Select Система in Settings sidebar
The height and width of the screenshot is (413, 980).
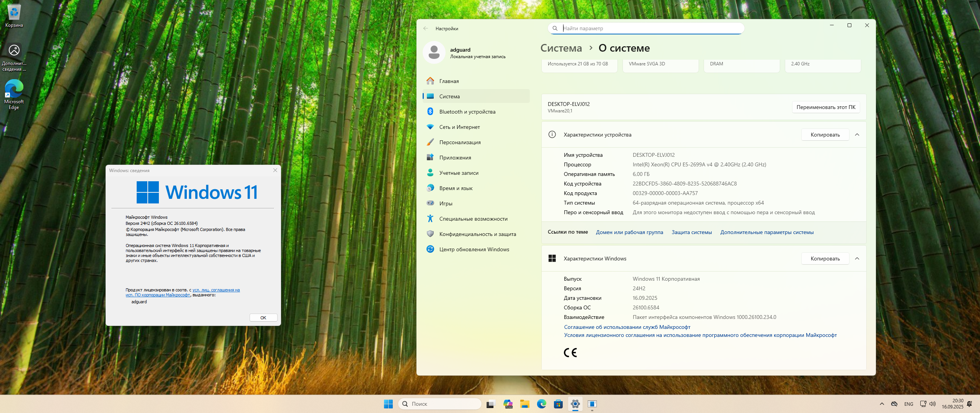coord(476,96)
